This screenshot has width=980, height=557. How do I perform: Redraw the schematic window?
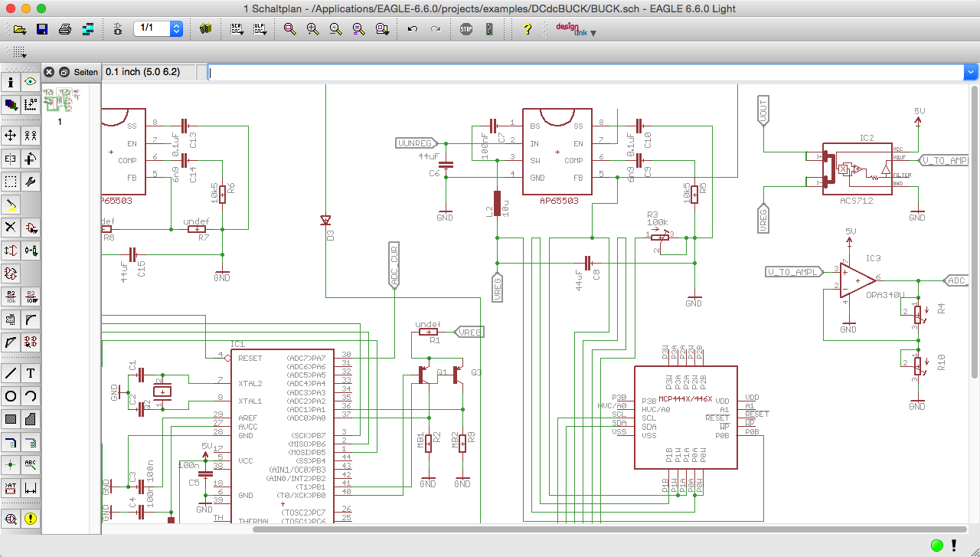358,29
